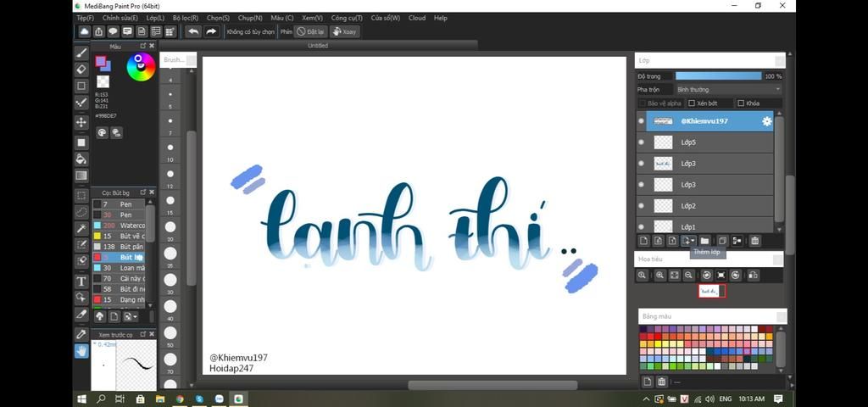This screenshot has height=407, width=868.
Task: Open the Bộ lọc(R) menu
Action: [x=186, y=18]
